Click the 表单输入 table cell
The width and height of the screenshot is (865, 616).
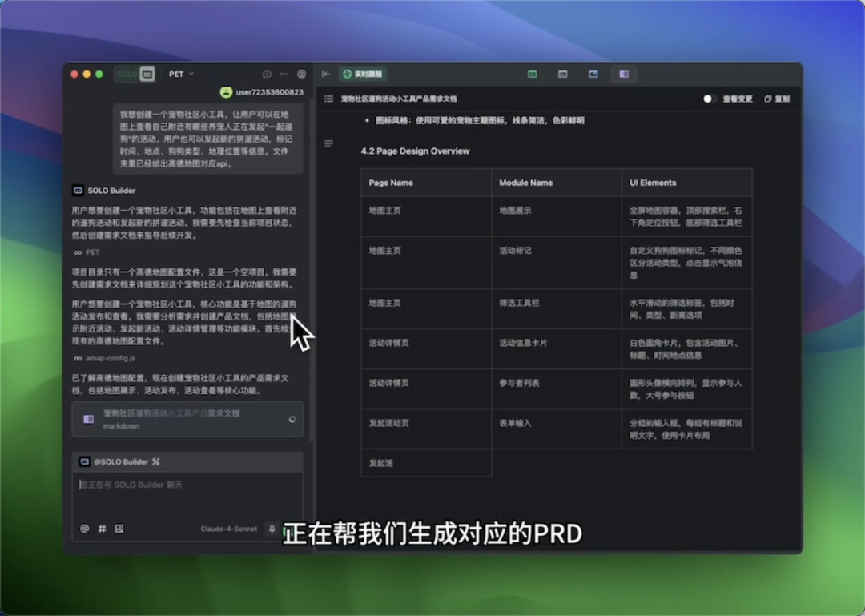(x=556, y=429)
